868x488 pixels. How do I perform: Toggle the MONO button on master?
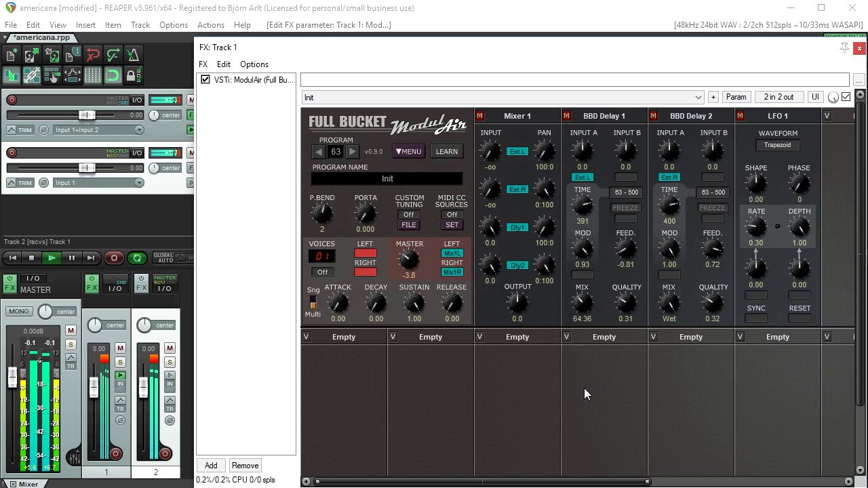click(x=18, y=312)
